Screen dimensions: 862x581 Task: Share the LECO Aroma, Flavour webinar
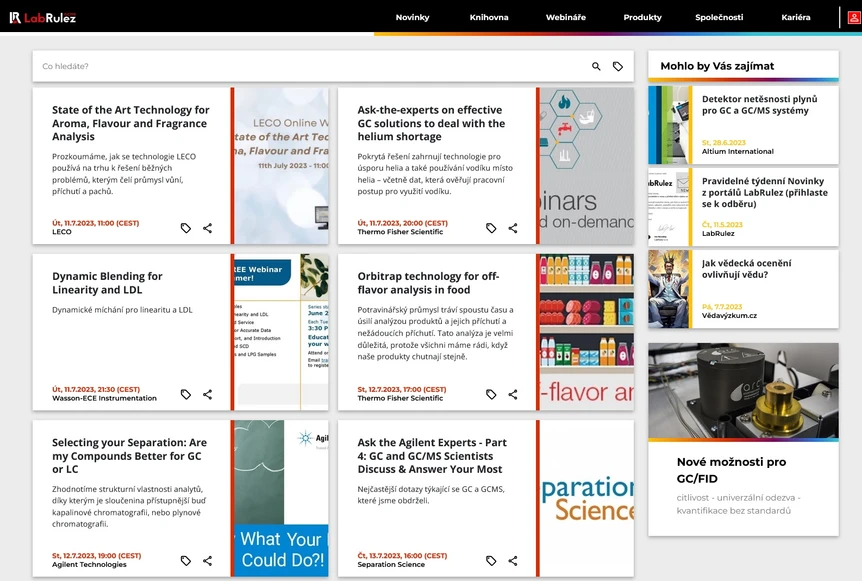pyautogui.click(x=207, y=228)
